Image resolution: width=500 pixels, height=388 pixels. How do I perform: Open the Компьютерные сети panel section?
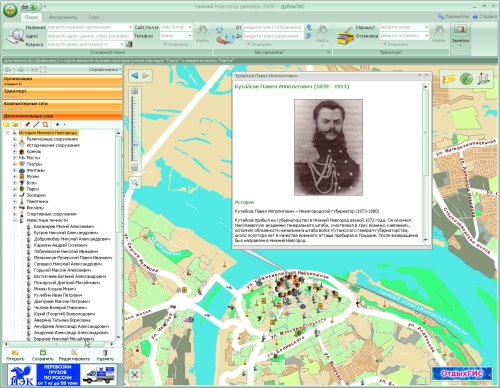pyautogui.click(x=62, y=106)
